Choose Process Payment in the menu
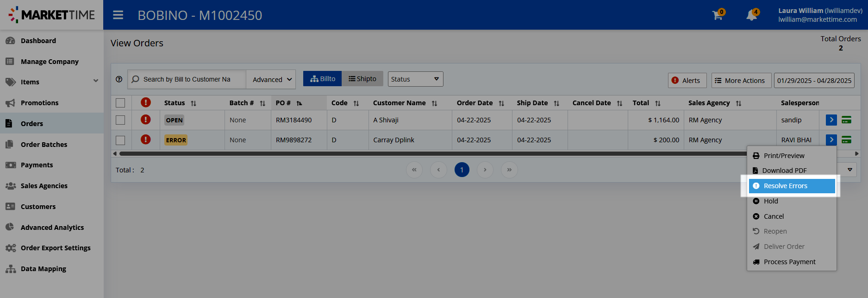 (x=792, y=262)
